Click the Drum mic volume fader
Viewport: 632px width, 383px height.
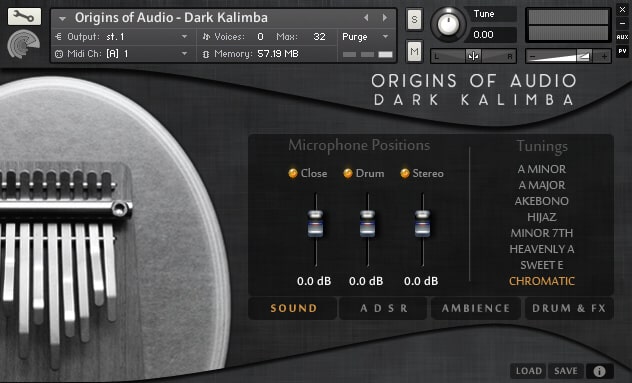(367, 223)
